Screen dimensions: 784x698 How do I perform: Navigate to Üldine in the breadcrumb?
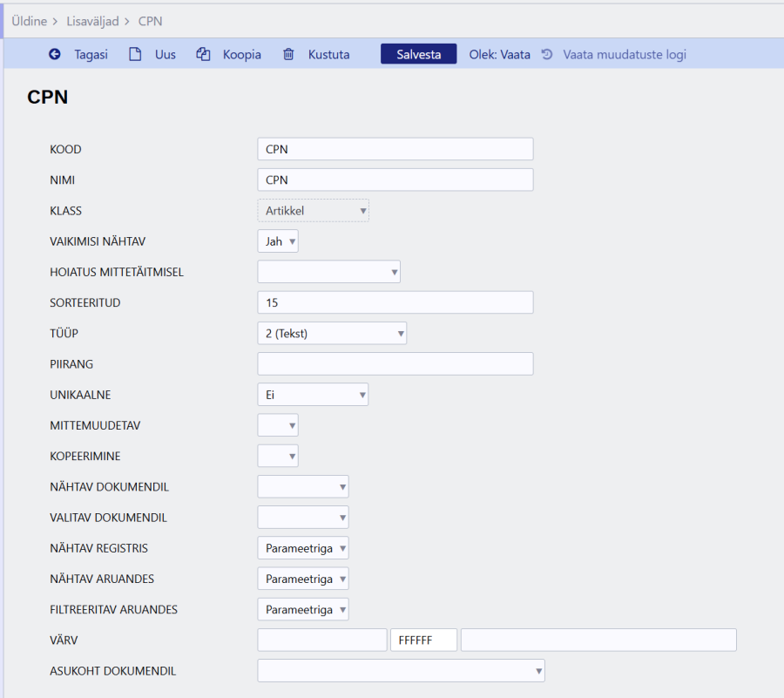pyautogui.click(x=29, y=21)
